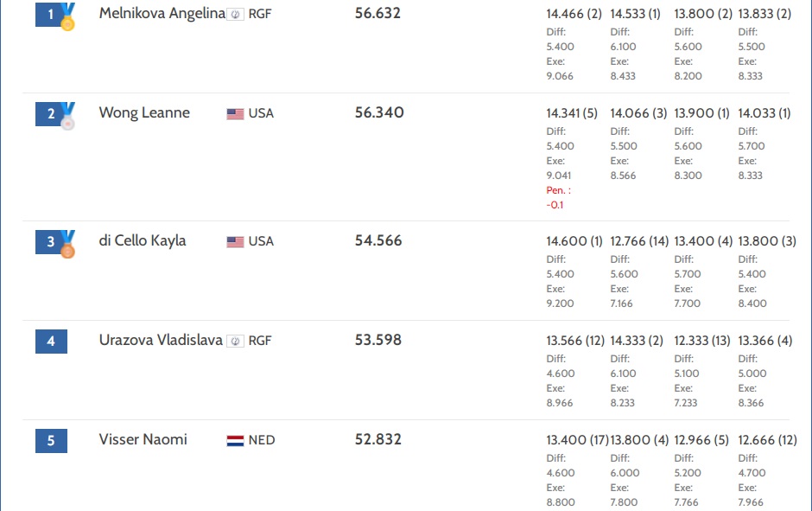Click Wong Leanne's vault score 14.341 (5)
812x511 pixels.
tap(572, 113)
